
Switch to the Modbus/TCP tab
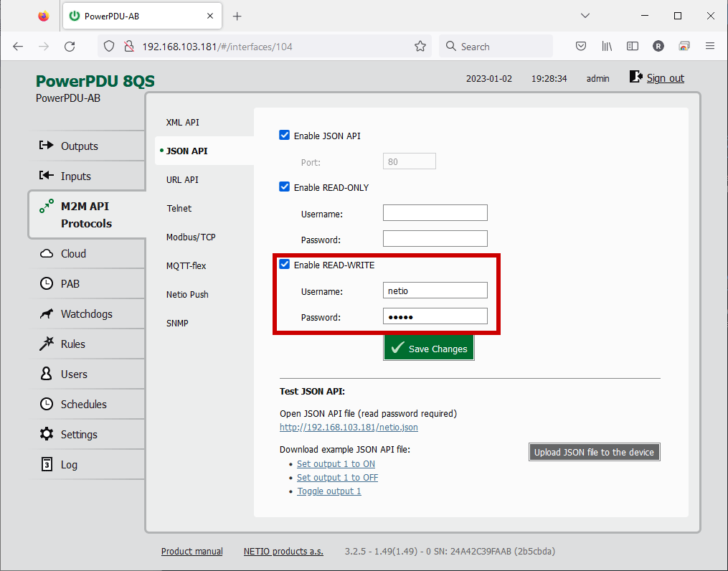(x=191, y=237)
